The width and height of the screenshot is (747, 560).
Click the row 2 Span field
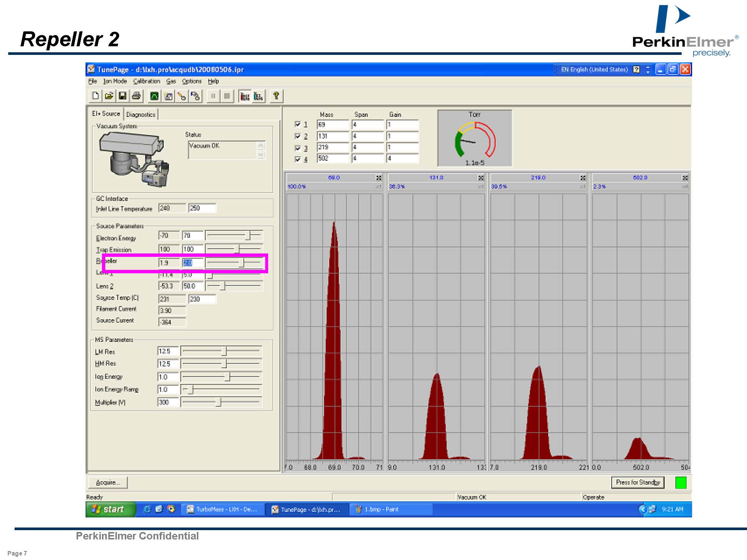coord(368,136)
